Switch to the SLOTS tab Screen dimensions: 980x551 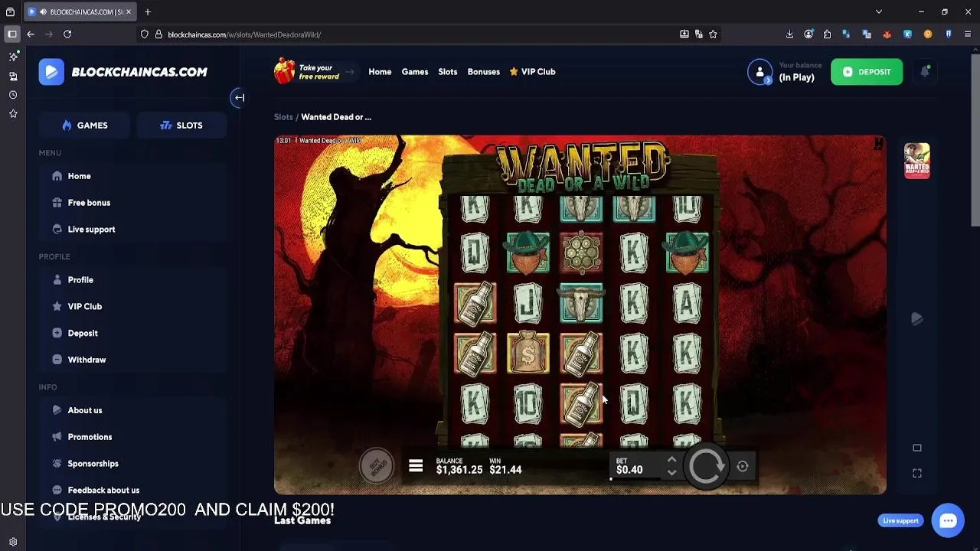pos(181,126)
